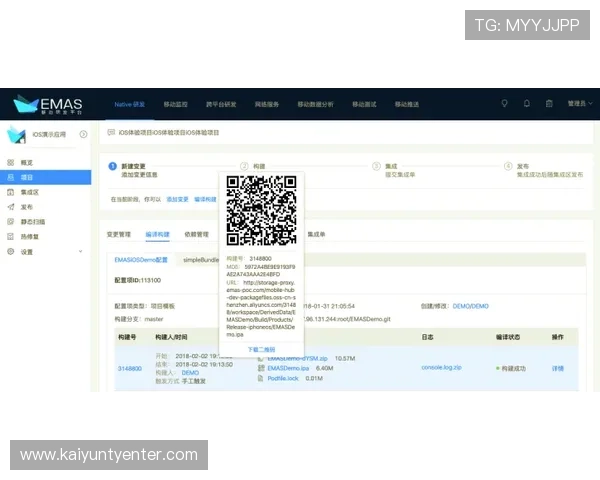This screenshot has height=480, width=600.
Task: Select the simpleBundle config tab
Action: point(201,260)
